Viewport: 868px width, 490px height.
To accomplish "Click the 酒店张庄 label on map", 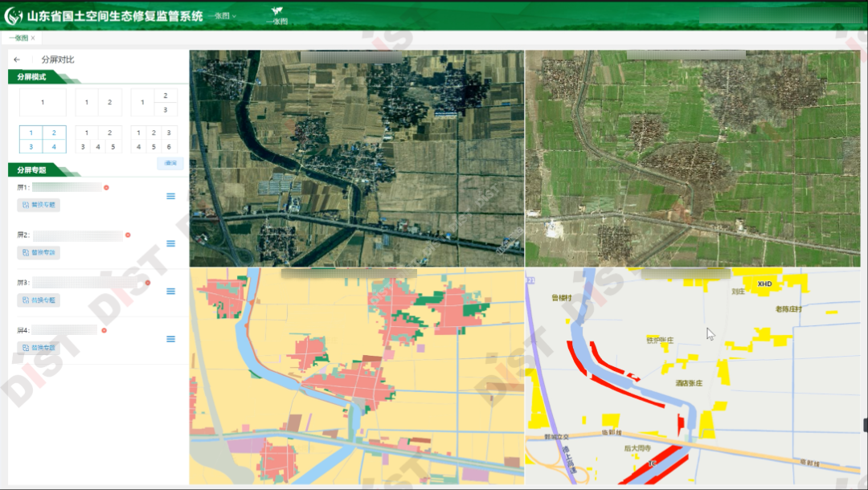I will click(689, 382).
